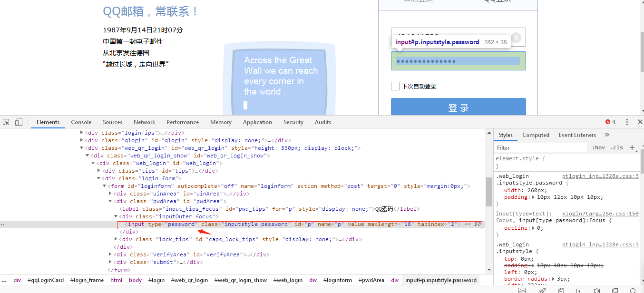
Task: Open the xlogin css:150 source link
Action: pos(600,214)
